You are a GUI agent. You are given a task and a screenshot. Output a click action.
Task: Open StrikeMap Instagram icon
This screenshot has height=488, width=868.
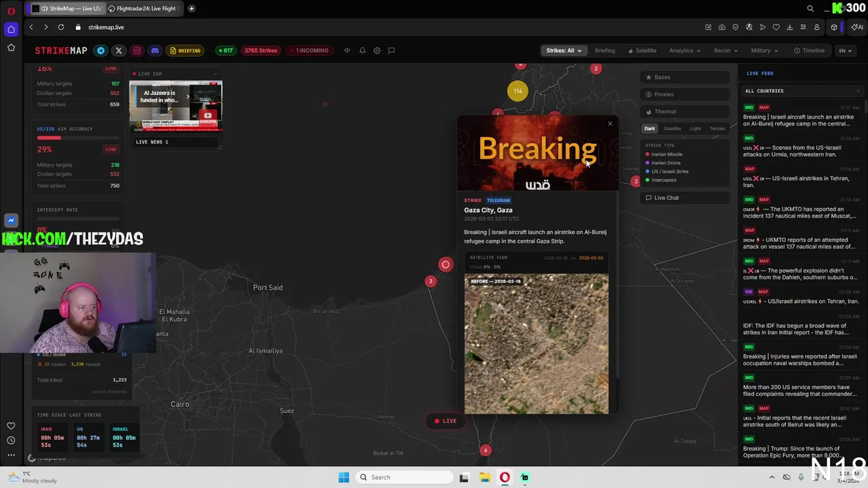pyautogui.click(x=137, y=50)
